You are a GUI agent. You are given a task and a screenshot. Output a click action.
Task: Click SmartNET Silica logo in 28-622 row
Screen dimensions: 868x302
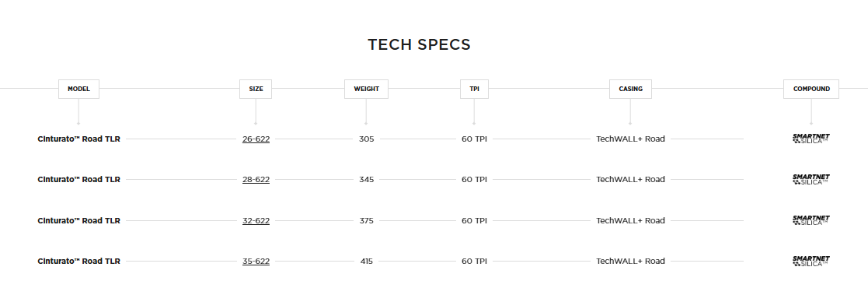811,179
